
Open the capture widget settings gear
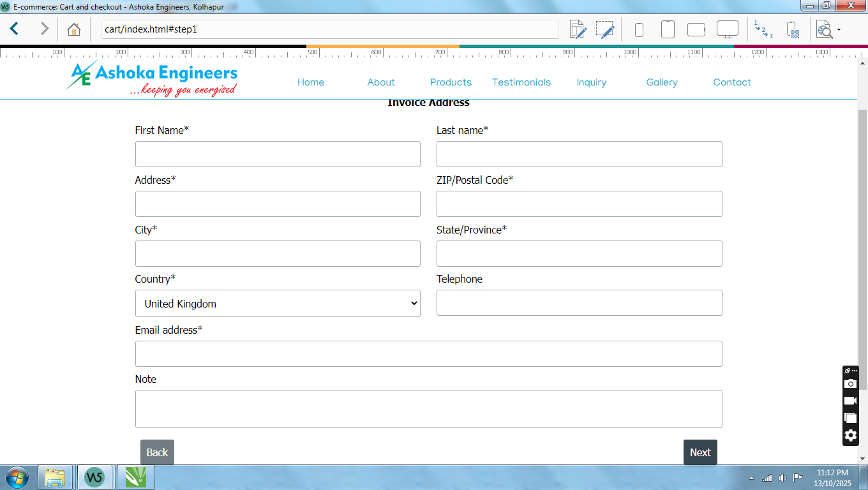[x=850, y=436]
